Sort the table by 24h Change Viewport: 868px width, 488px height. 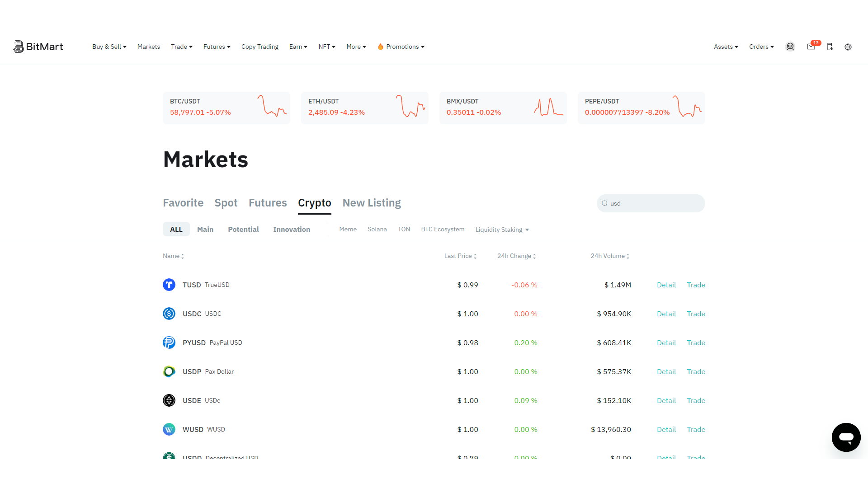pos(517,256)
